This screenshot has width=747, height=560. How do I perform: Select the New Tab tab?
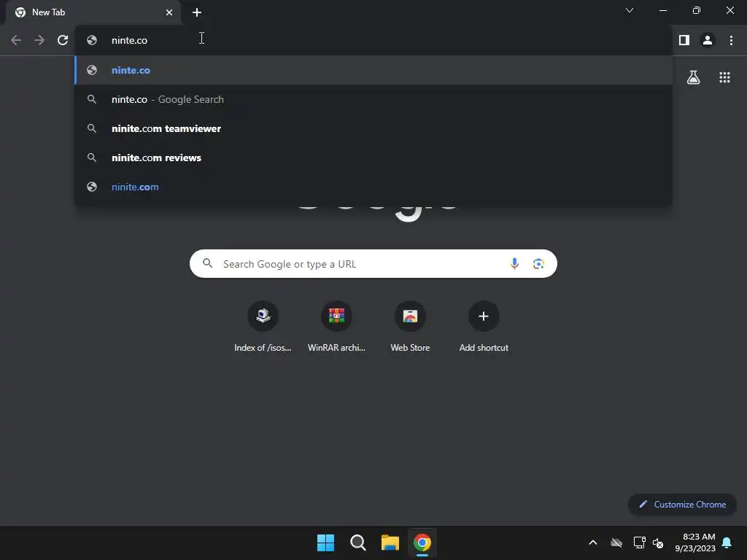(x=94, y=12)
